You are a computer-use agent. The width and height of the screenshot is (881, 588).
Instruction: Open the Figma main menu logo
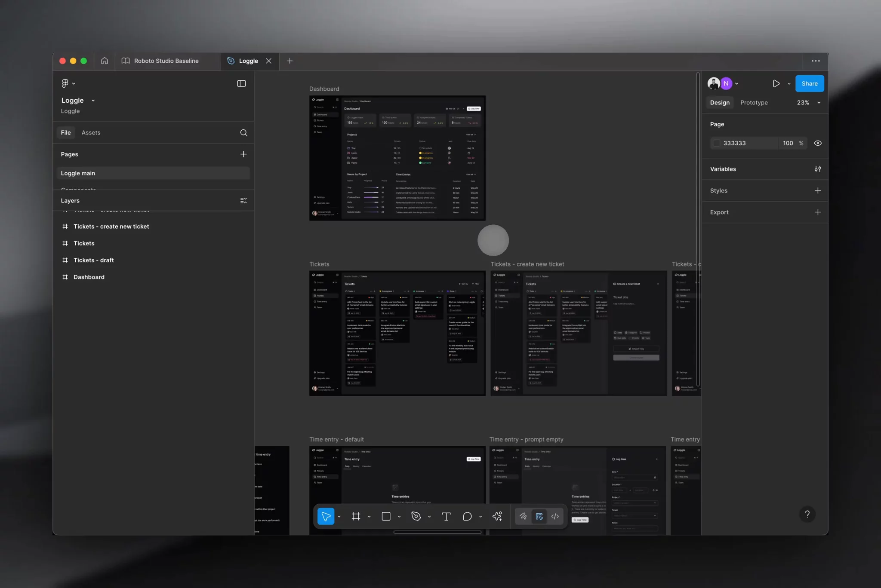(65, 83)
